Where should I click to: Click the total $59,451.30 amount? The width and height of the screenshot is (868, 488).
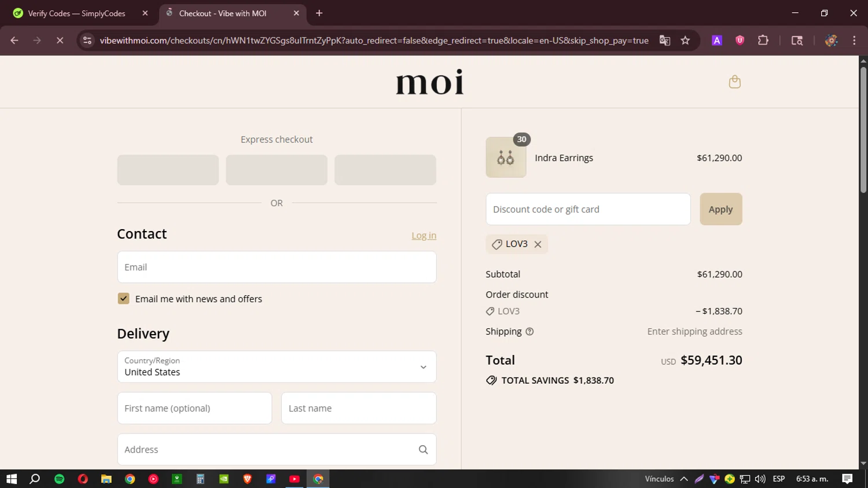(x=711, y=360)
